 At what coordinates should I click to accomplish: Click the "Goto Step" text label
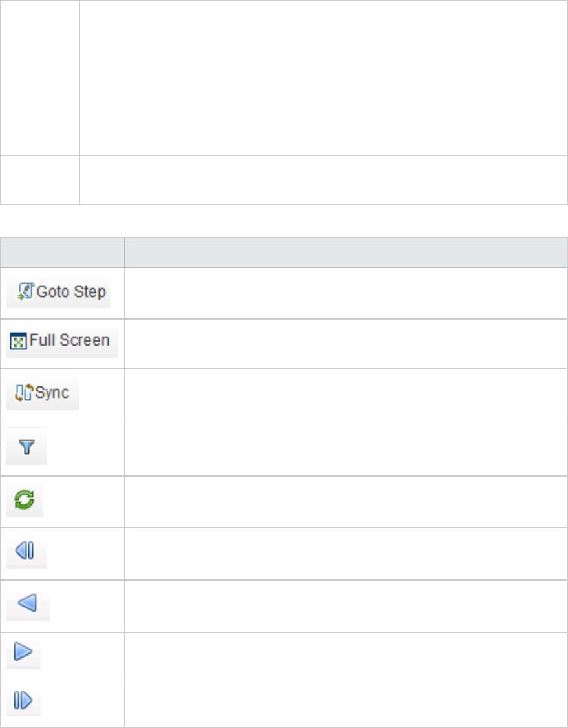pos(71,291)
